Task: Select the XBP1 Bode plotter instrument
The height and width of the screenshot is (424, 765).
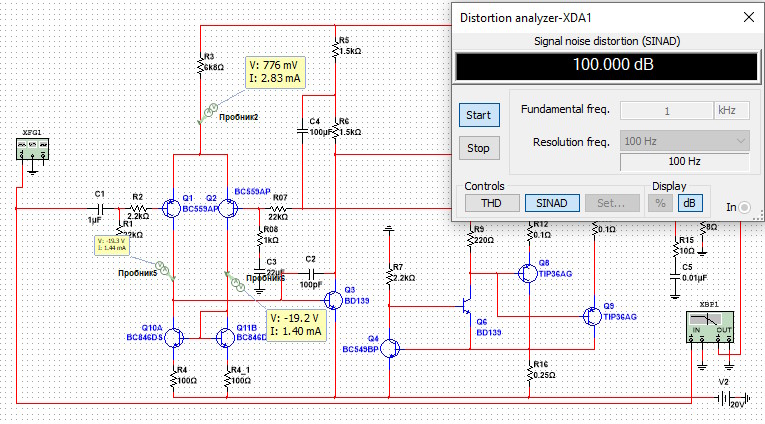Action: [x=715, y=329]
